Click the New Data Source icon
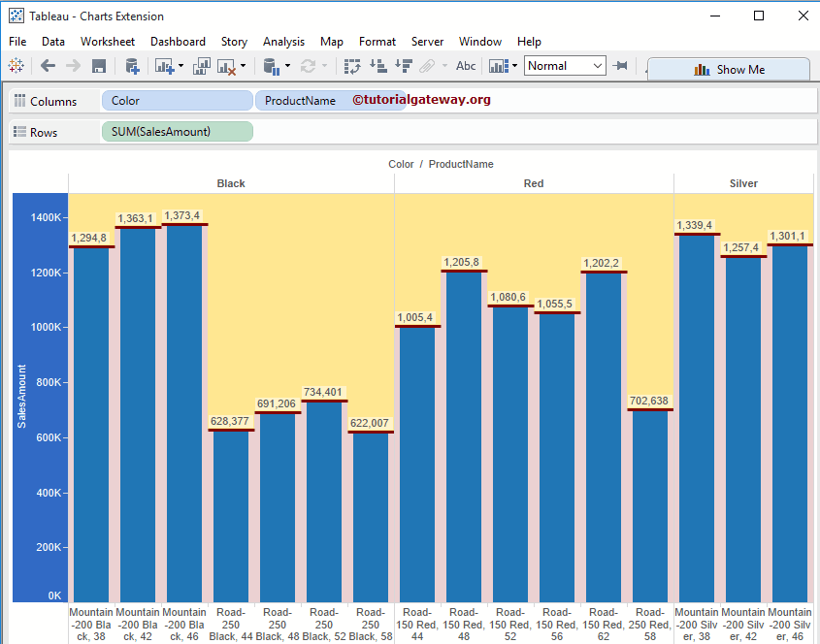Screen dimensions: 820x644 coord(133,66)
